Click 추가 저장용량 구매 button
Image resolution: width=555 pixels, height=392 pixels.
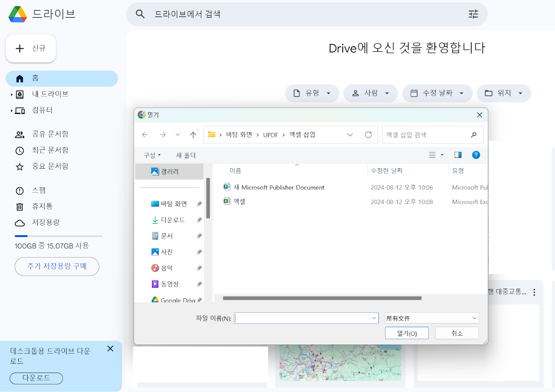coord(57,266)
